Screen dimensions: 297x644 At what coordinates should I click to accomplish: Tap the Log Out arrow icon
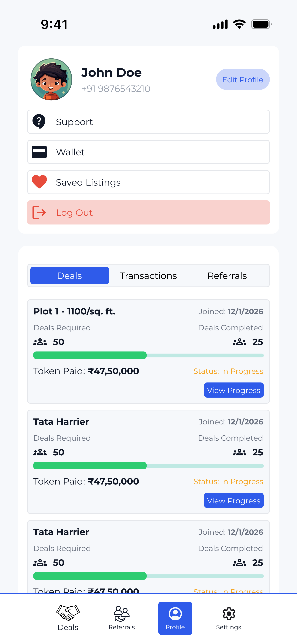click(x=39, y=212)
